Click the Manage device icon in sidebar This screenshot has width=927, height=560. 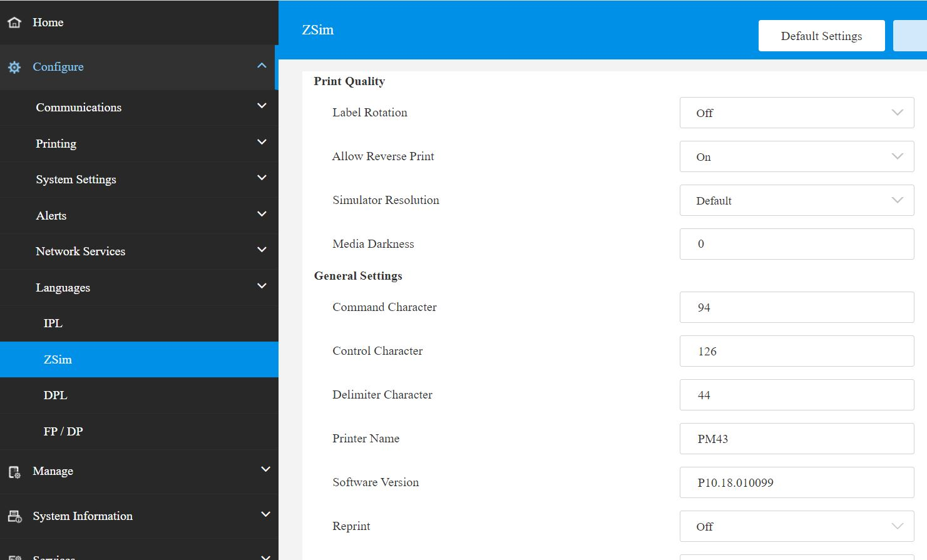14,471
